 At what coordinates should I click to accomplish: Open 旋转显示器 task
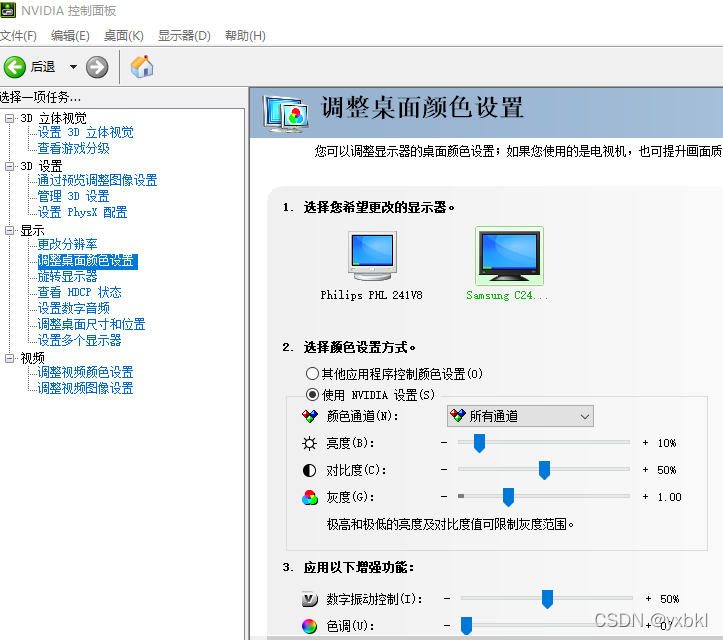tap(67, 277)
